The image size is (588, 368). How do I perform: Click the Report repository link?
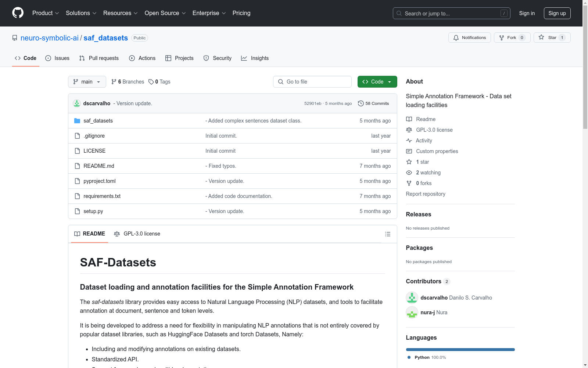(426, 194)
